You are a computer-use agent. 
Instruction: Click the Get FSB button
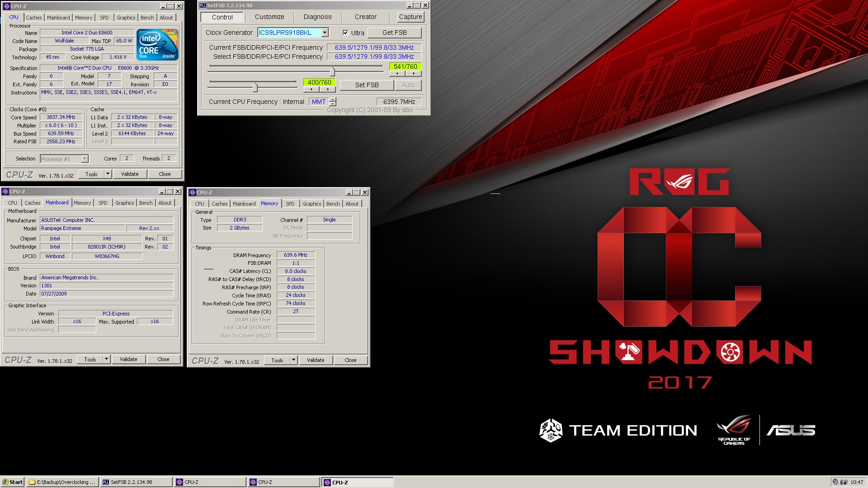(395, 33)
